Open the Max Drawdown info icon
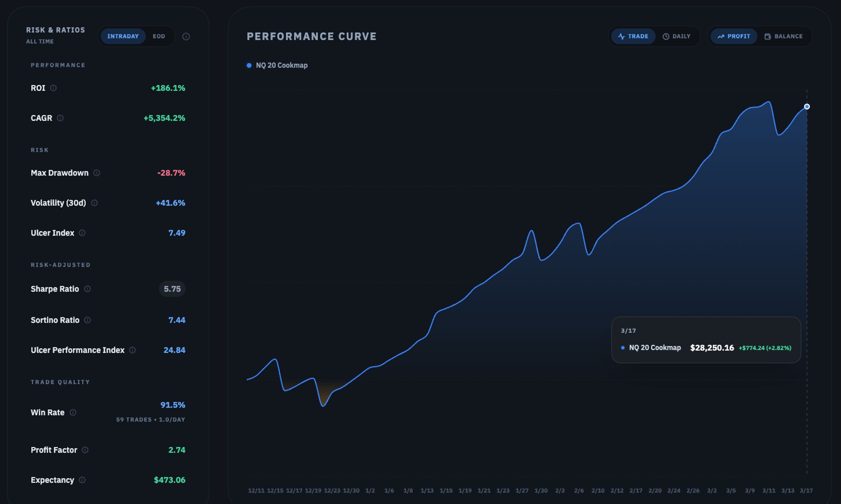Viewport: 841px width, 504px height. tap(97, 173)
